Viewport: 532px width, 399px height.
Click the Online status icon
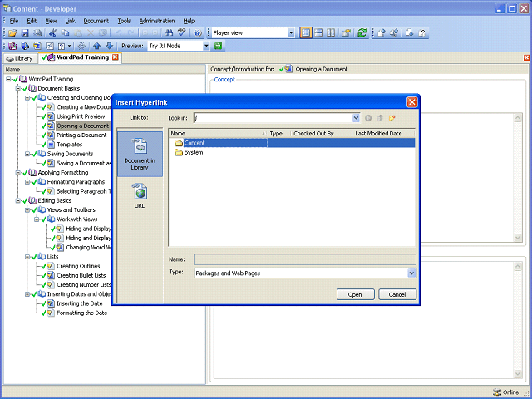pyautogui.click(x=497, y=392)
